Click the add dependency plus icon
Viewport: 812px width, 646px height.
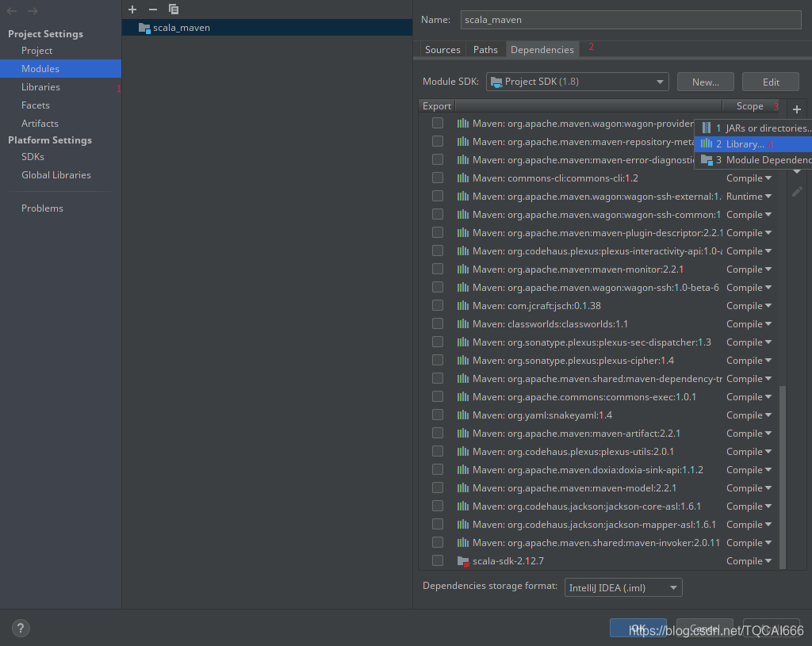pos(797,109)
